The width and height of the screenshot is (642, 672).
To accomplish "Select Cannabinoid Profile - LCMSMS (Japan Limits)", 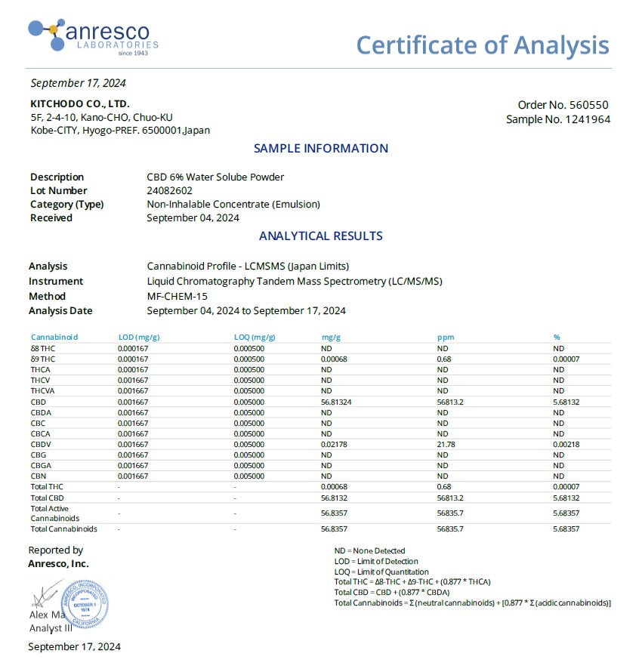I will [x=248, y=266].
